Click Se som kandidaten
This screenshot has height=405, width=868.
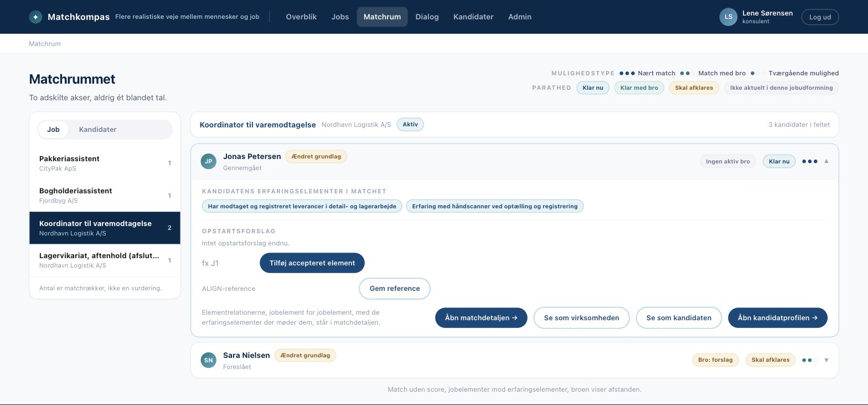point(679,317)
